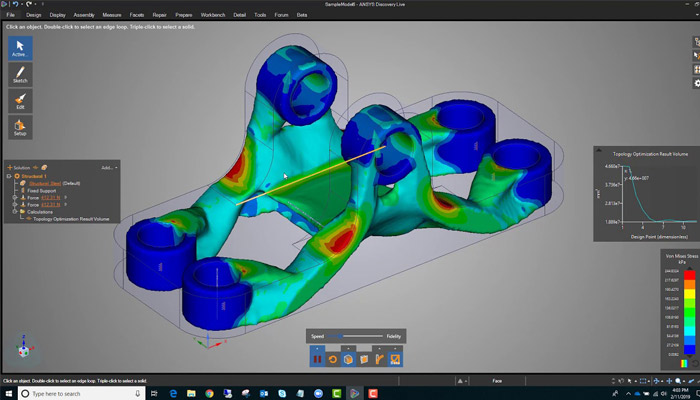Click the Redo arrow in title bar
The width and height of the screenshot is (700, 400).
tap(29, 4)
